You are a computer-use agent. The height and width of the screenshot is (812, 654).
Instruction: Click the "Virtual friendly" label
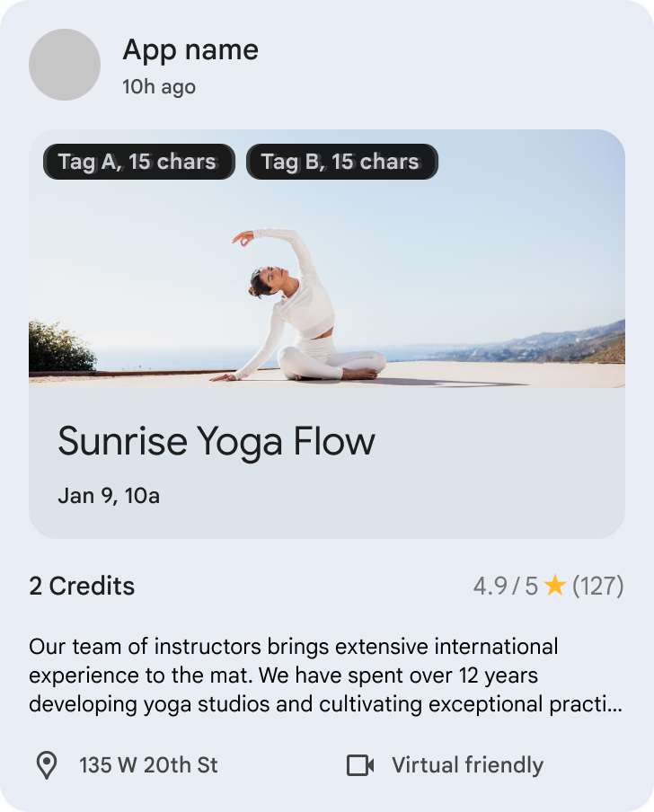[467, 765]
